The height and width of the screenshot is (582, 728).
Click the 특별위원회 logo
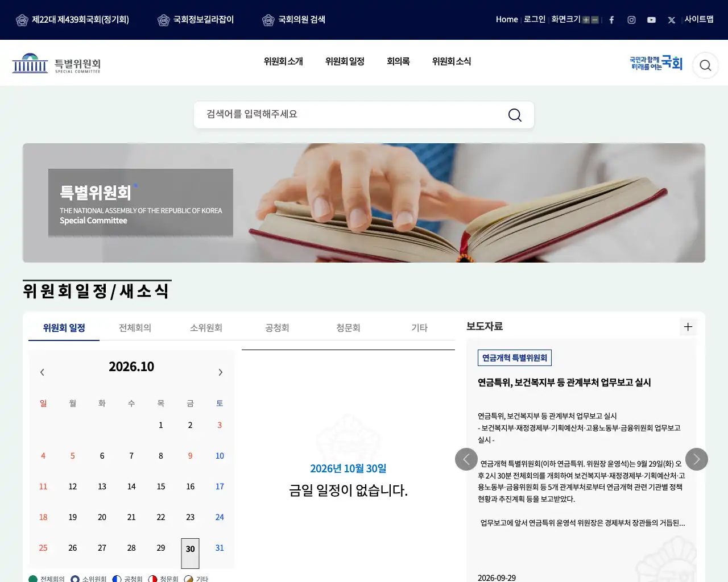pos(56,63)
